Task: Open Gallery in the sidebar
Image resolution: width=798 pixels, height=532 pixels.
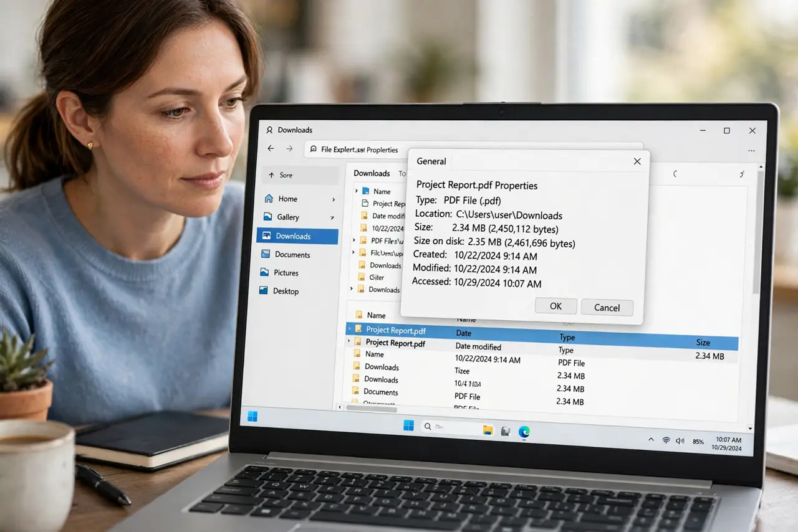Action: pyautogui.click(x=288, y=217)
